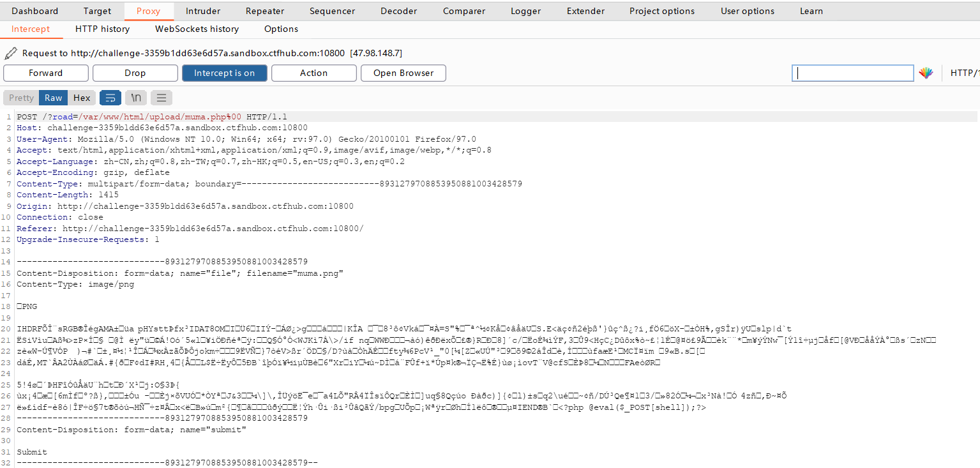The image size is (980, 468).
Task: Click the Forward button
Action: pyautogui.click(x=45, y=73)
